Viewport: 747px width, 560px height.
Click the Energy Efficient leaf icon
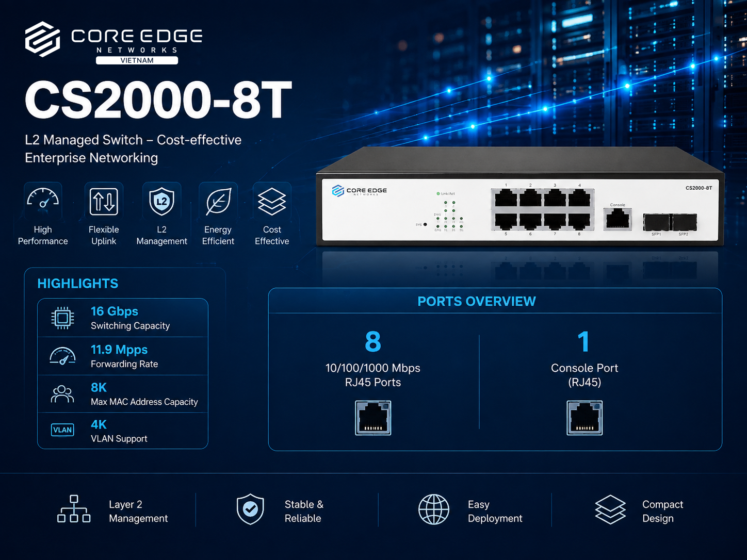coord(218,201)
